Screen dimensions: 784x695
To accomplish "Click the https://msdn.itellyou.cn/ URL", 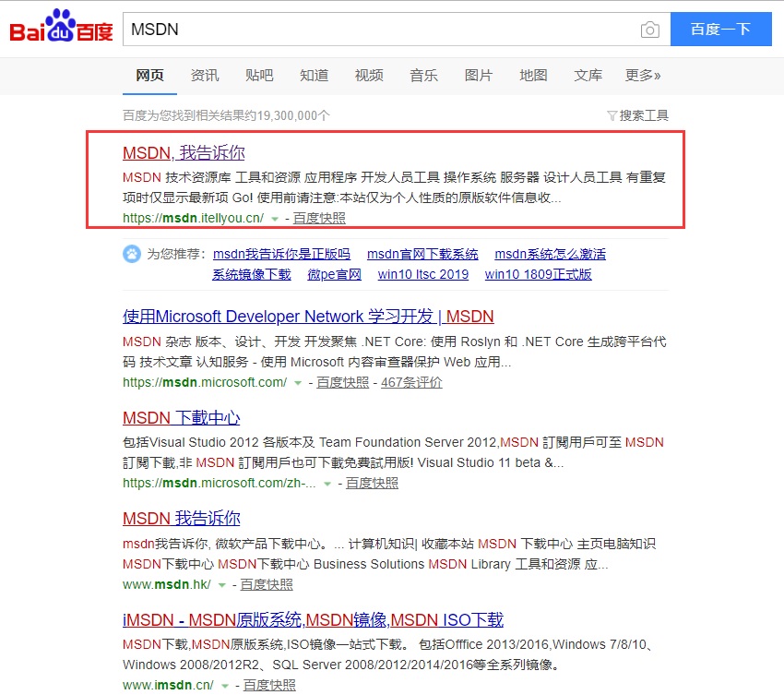I will point(193,218).
